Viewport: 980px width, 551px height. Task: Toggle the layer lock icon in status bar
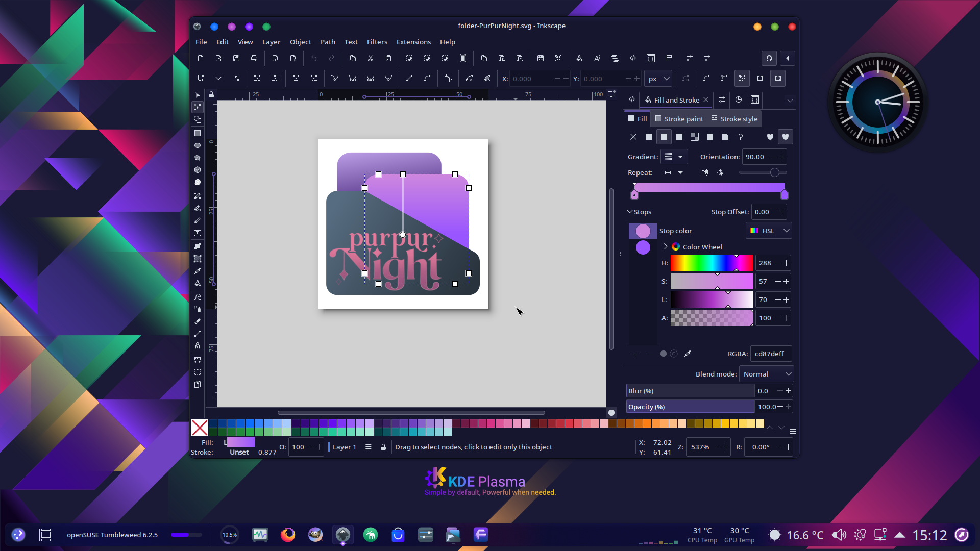[x=383, y=447]
